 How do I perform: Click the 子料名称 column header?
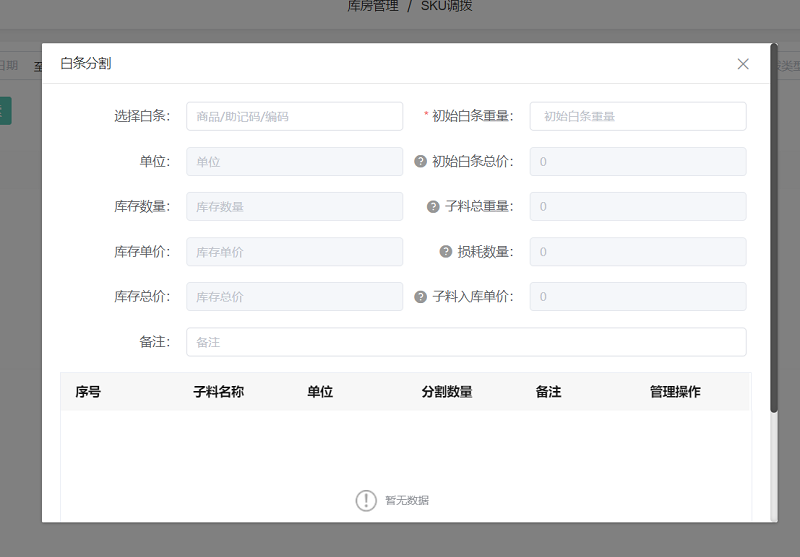pyautogui.click(x=218, y=392)
